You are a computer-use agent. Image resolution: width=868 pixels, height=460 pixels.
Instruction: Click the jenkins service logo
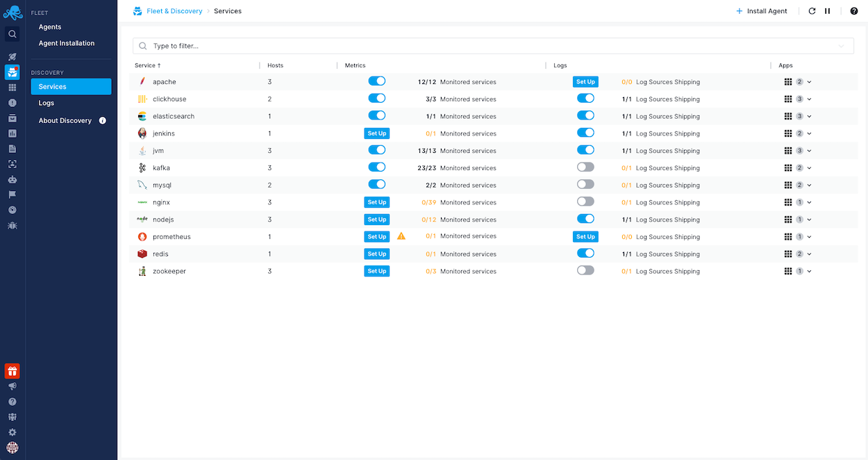(142, 133)
